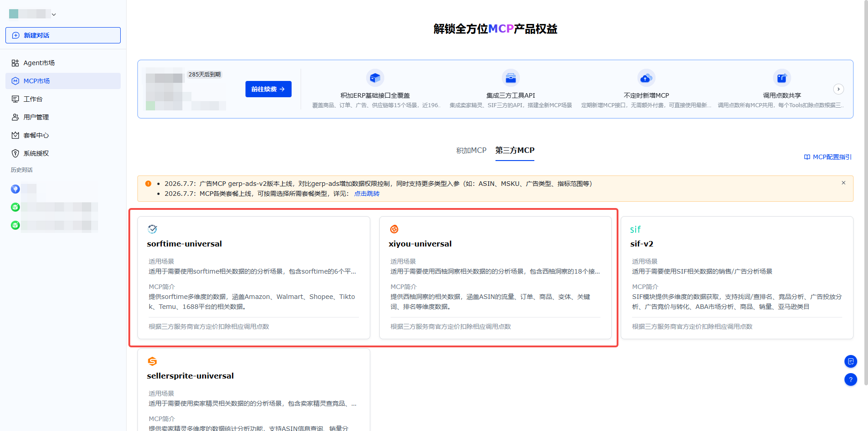Click the 系统授权 shield icon
868x431 pixels.
point(15,153)
